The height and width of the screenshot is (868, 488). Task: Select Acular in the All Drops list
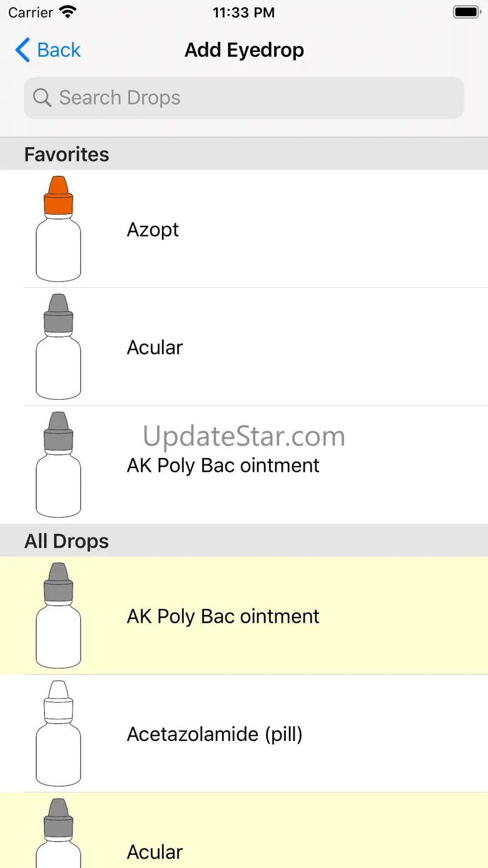click(x=244, y=830)
